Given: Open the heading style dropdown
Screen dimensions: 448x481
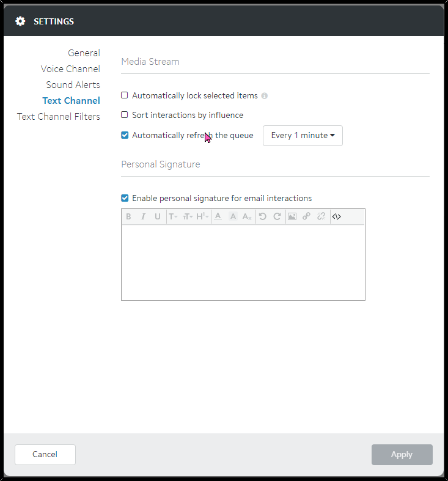Looking at the screenshot, I should click(x=202, y=216).
